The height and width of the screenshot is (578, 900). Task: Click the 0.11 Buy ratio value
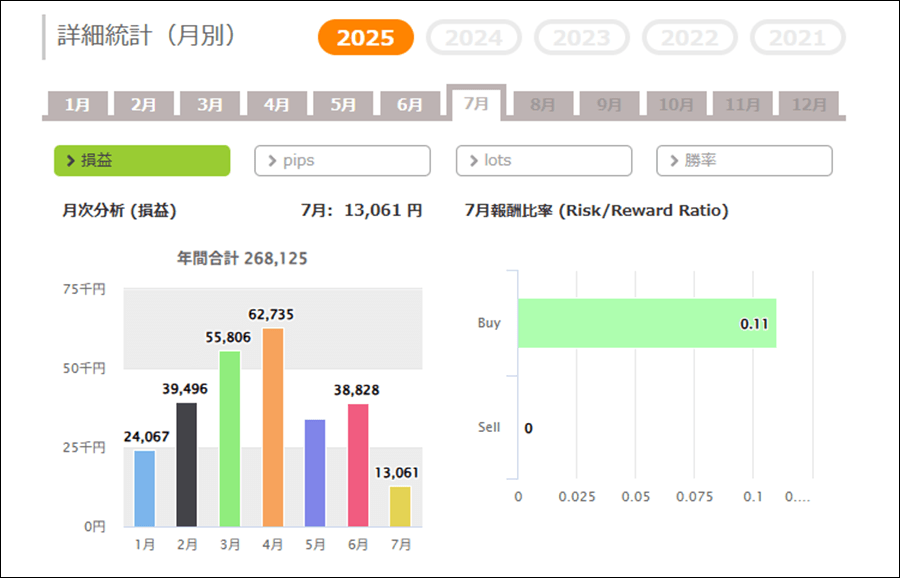coord(754,324)
